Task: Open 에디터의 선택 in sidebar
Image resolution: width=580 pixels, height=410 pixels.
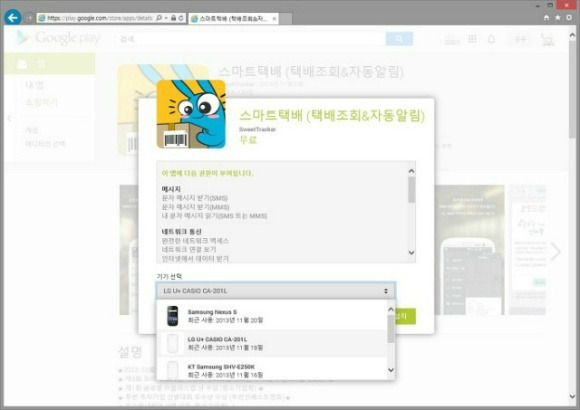Action: tap(45, 144)
